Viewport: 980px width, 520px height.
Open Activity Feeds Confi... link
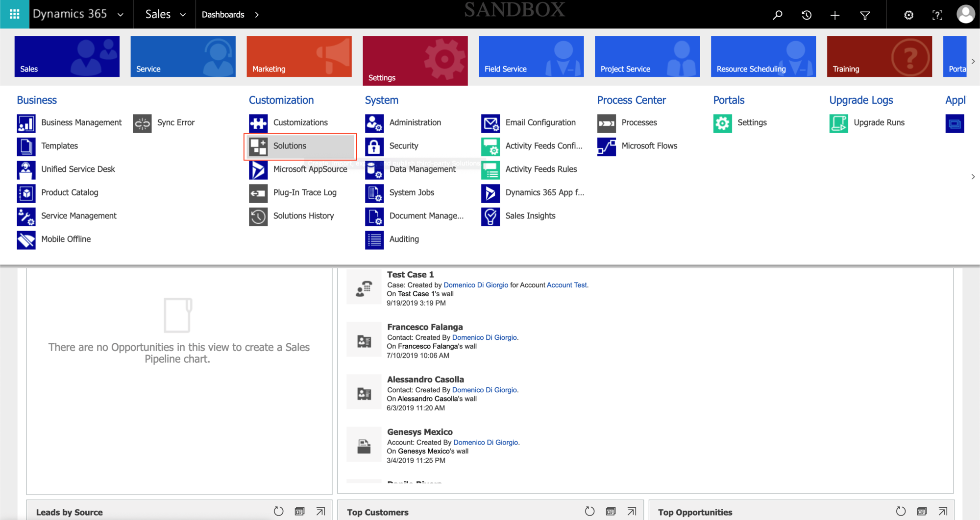(544, 146)
